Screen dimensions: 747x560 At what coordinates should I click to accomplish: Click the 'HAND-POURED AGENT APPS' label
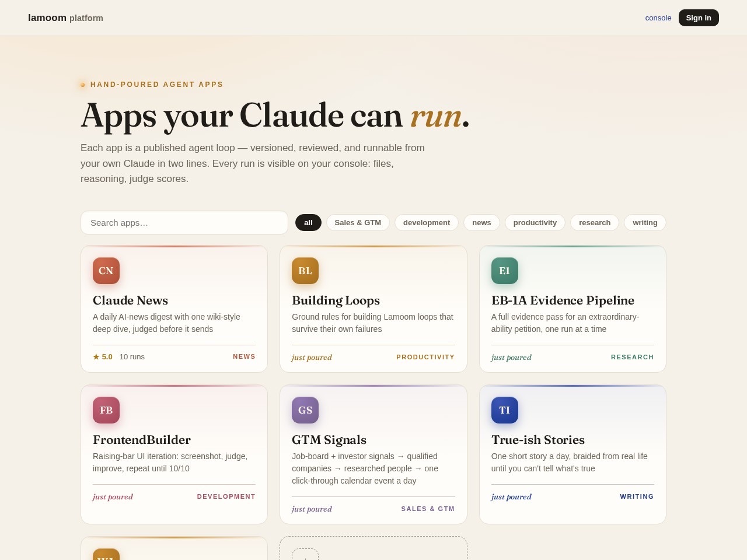tap(157, 85)
